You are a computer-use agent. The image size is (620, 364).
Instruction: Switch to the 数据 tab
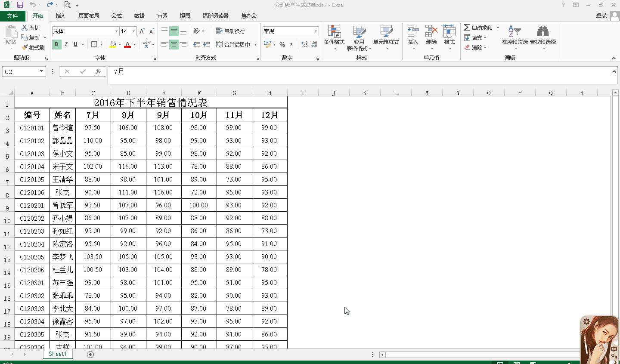(x=139, y=16)
